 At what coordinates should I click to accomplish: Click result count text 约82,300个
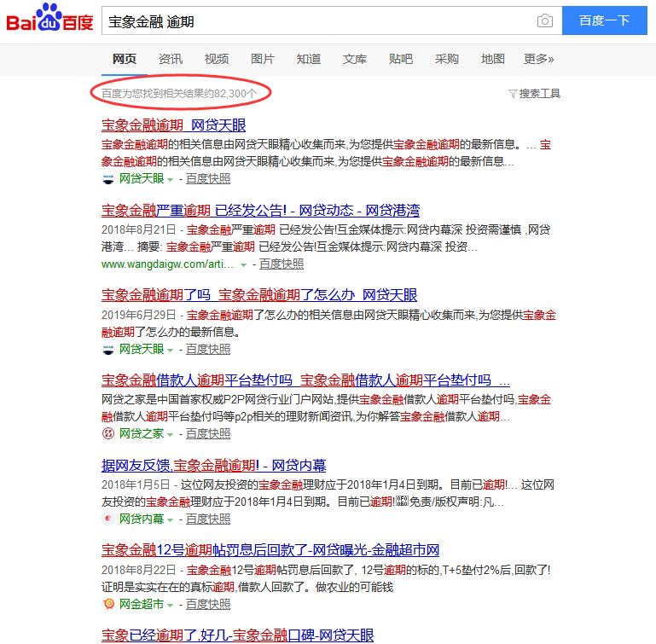pos(230,93)
